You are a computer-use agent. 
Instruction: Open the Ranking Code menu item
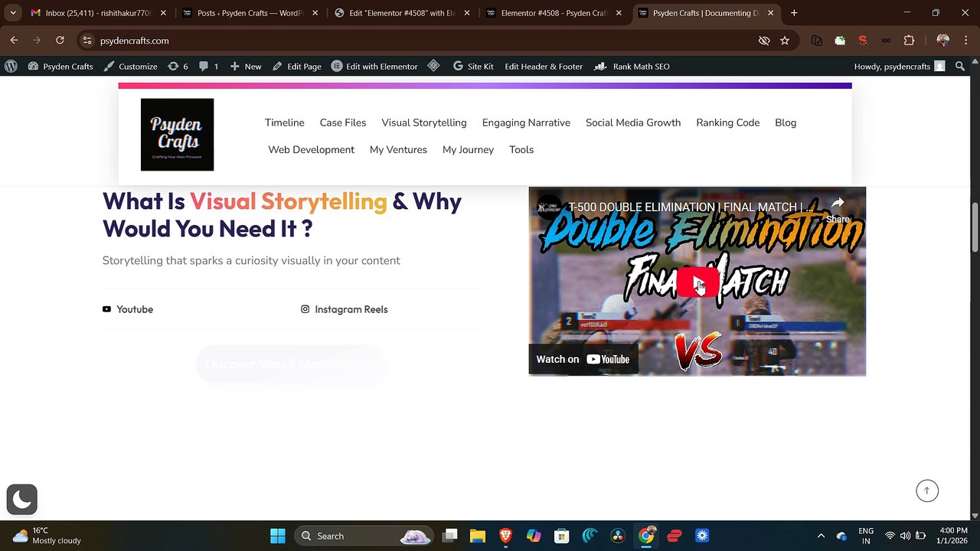[x=728, y=122]
